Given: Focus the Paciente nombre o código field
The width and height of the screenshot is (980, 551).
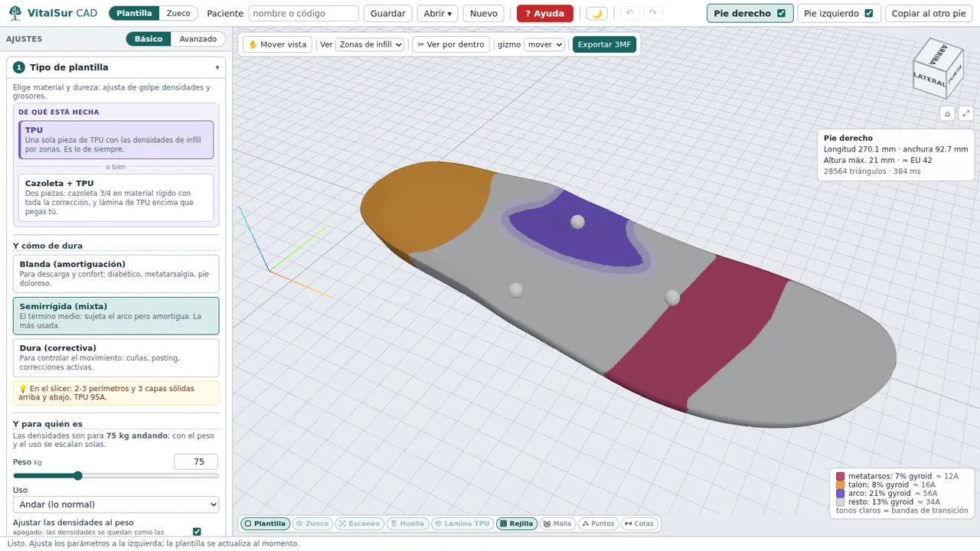Looking at the screenshot, I should click(x=304, y=13).
